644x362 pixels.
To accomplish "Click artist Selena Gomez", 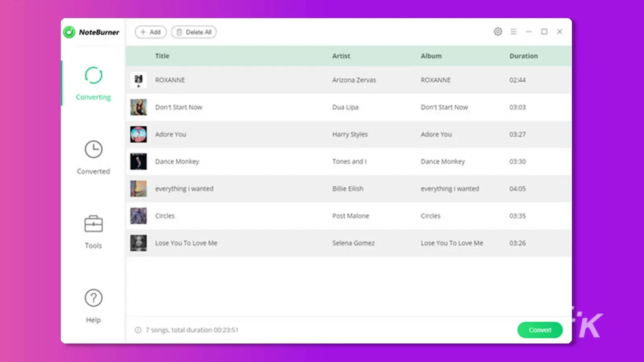I will [x=353, y=243].
